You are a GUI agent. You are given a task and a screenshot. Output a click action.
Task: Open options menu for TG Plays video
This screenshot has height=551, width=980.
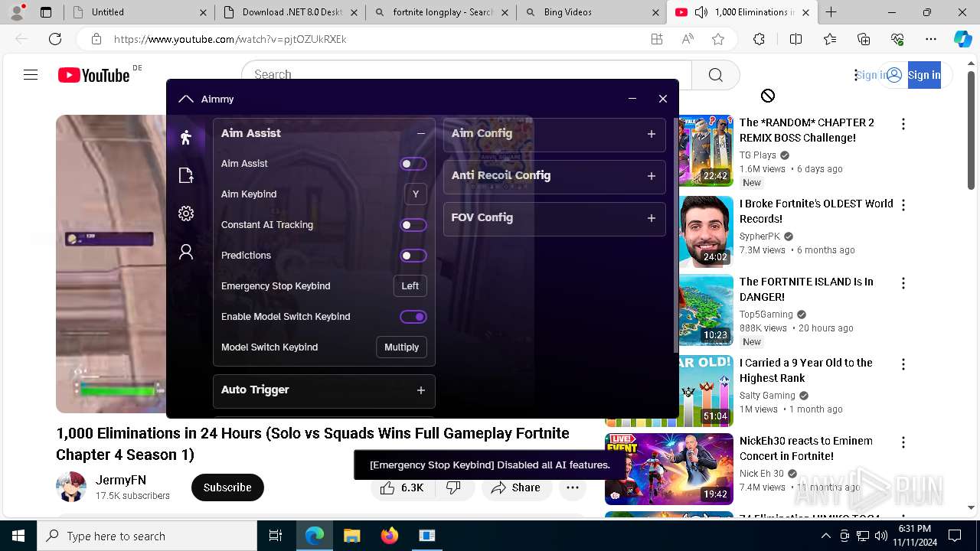point(903,124)
